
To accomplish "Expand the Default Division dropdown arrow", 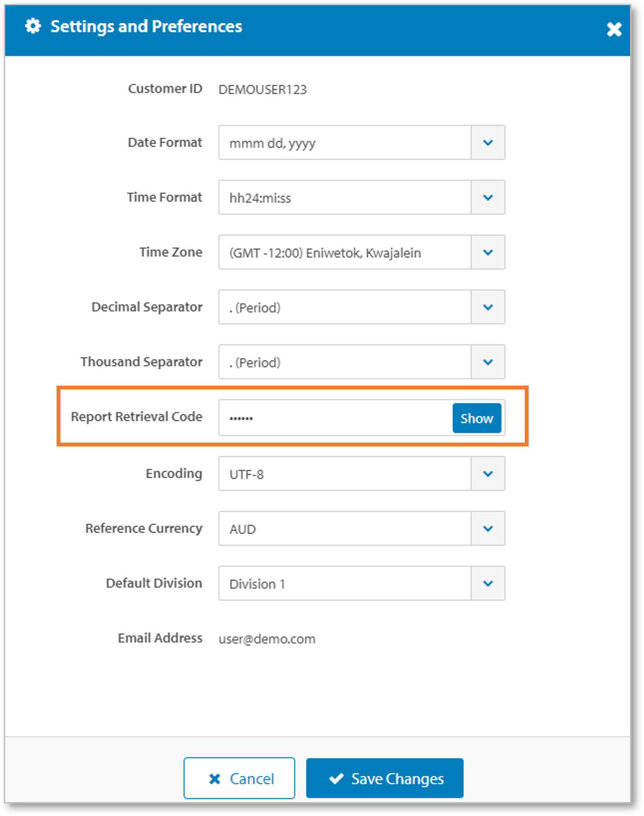I will pyautogui.click(x=488, y=583).
